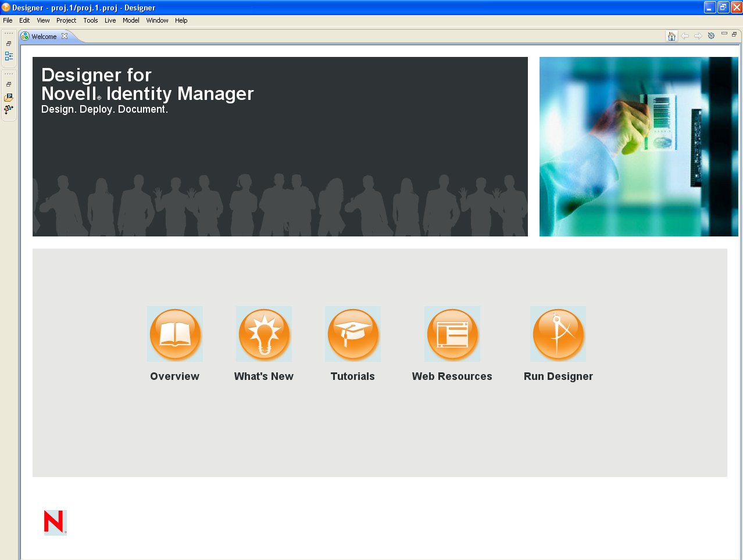Open the customize page icon in Welcome toolbar

(x=711, y=36)
